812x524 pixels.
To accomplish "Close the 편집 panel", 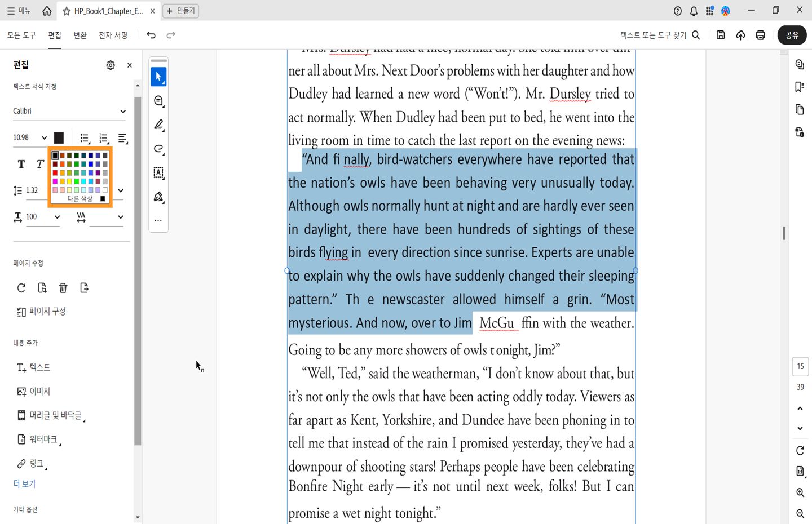I will tap(130, 65).
